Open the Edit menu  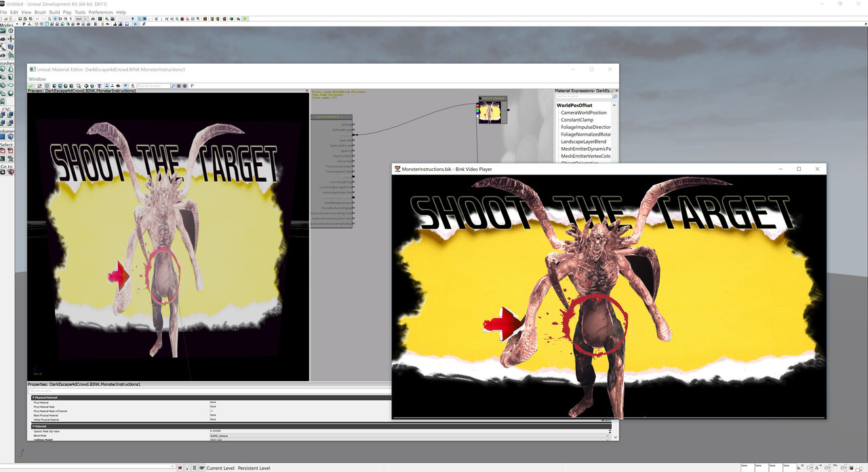click(x=14, y=12)
